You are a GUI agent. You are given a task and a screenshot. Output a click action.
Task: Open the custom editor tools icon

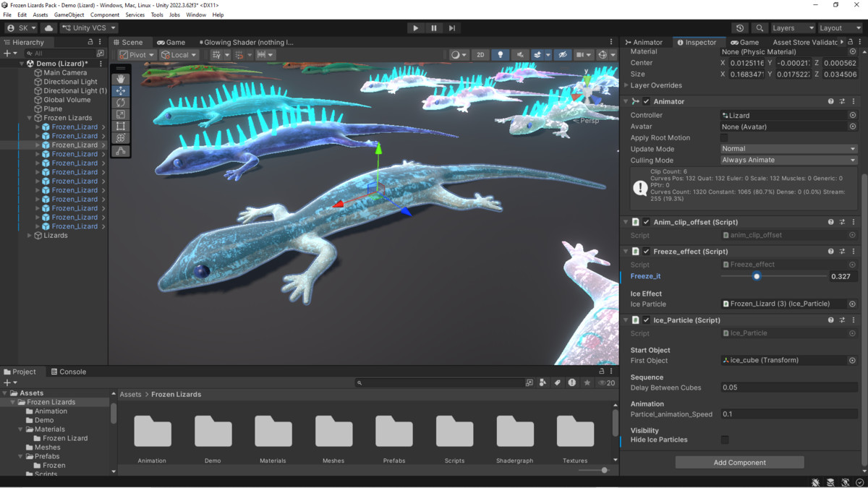click(121, 151)
